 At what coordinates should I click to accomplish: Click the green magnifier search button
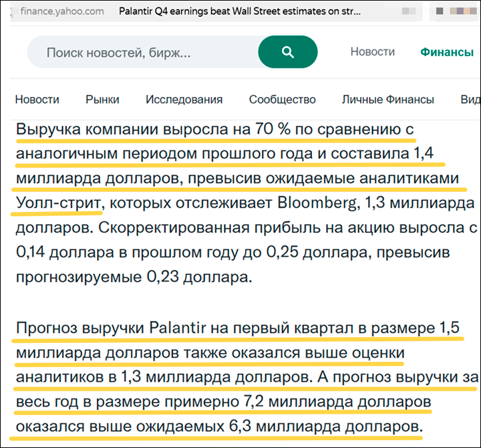point(287,52)
